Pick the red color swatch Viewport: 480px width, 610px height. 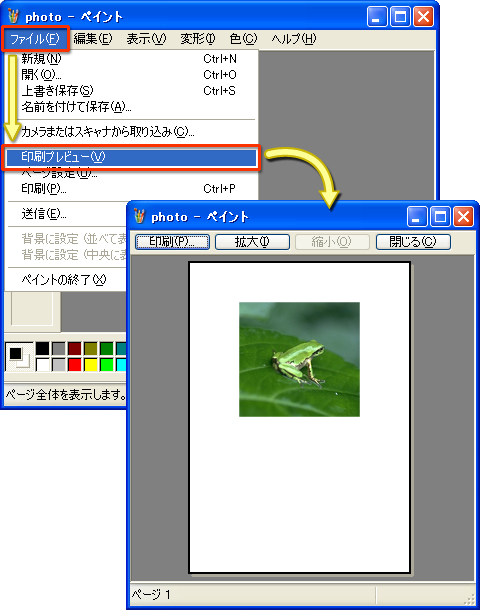pos(74,365)
